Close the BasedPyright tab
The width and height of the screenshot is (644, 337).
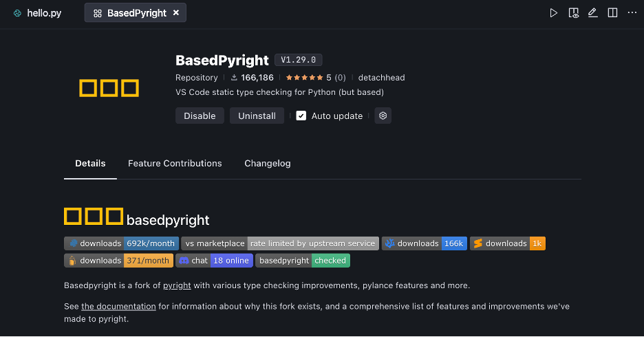pyautogui.click(x=175, y=13)
